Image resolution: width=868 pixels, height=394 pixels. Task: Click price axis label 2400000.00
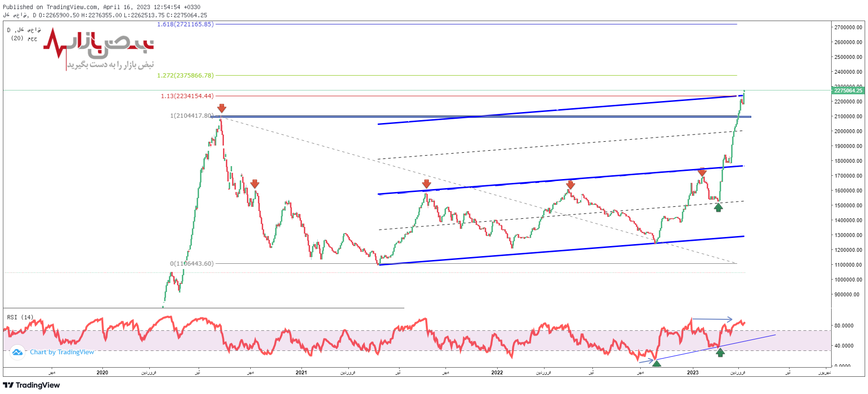[848, 72]
